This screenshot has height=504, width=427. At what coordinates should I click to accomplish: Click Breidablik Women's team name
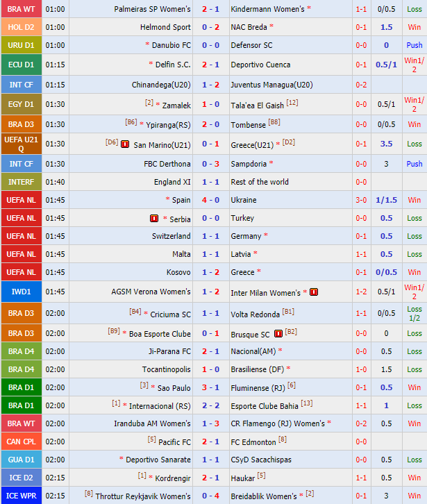pos(264,496)
